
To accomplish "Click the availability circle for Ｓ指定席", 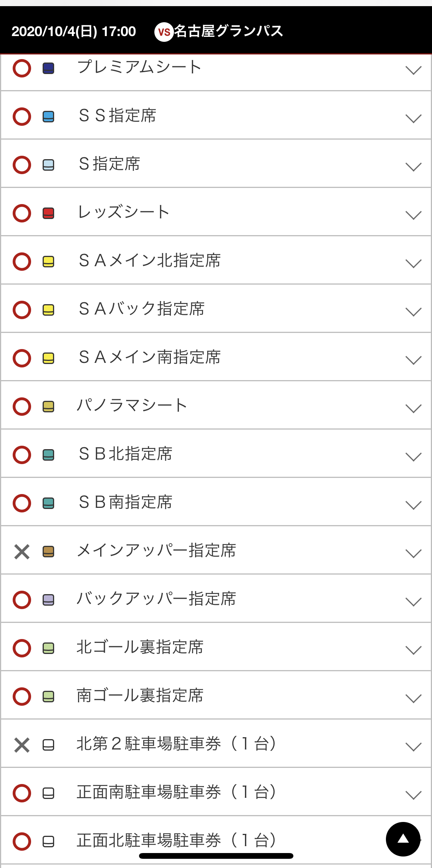I will click(x=22, y=165).
